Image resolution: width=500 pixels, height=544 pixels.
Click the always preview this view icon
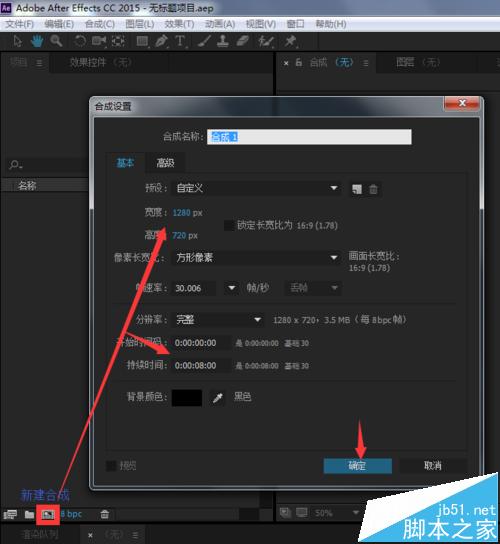285,512
